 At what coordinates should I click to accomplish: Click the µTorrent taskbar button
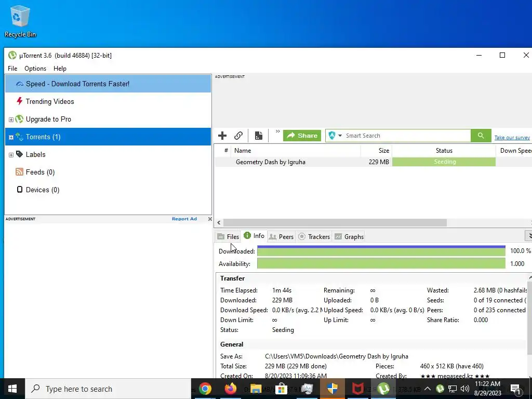click(x=383, y=389)
